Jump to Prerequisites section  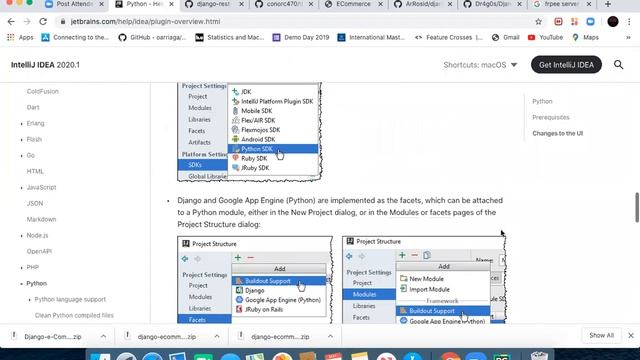point(551,118)
